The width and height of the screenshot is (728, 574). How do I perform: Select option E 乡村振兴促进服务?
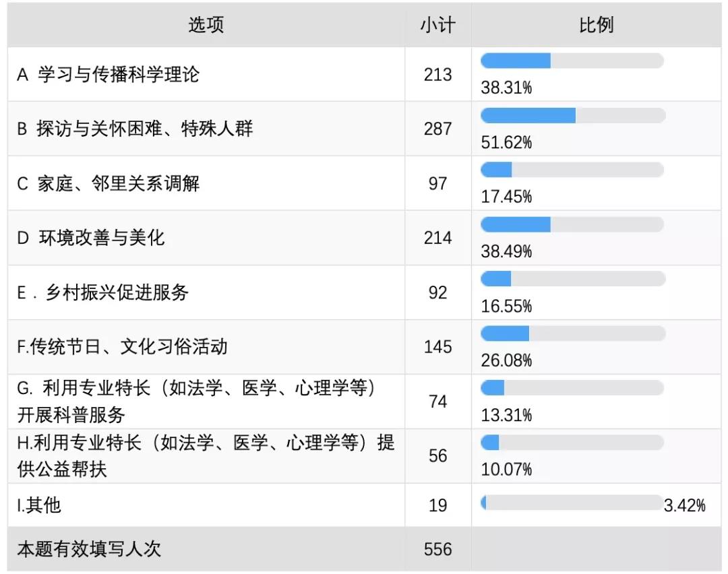click(x=103, y=292)
